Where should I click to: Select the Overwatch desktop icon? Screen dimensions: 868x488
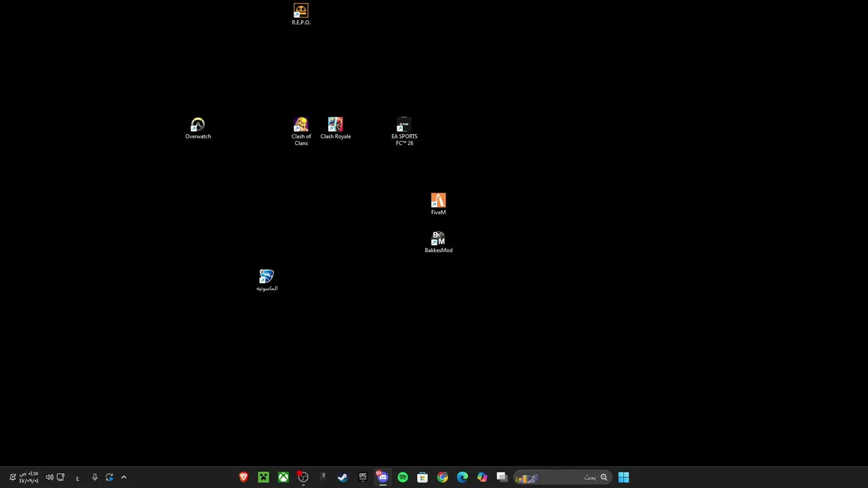pos(198,129)
